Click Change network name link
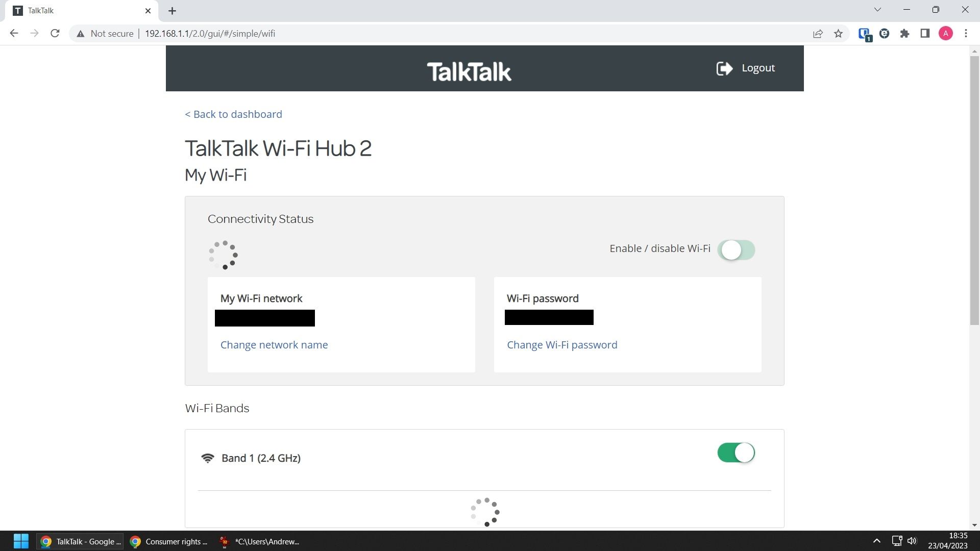The image size is (980, 551). pyautogui.click(x=274, y=345)
